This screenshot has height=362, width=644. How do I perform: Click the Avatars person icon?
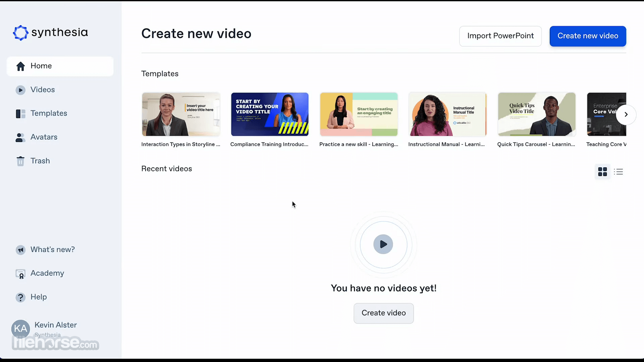20,137
